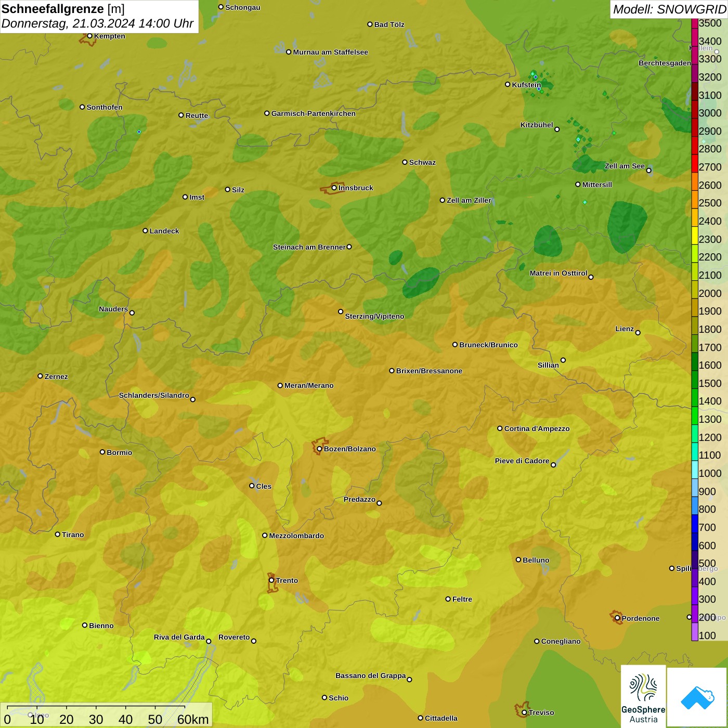Click the Schwaz location dot

coord(405,162)
